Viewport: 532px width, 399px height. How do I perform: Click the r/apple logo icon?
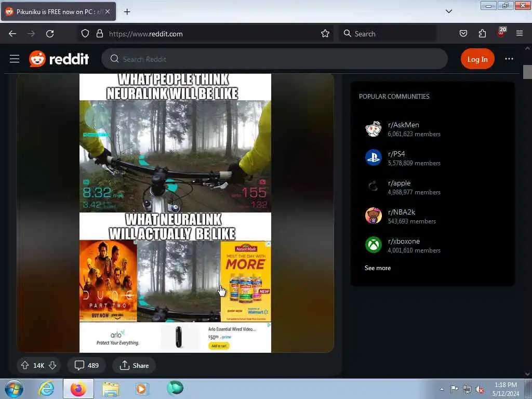tap(373, 187)
